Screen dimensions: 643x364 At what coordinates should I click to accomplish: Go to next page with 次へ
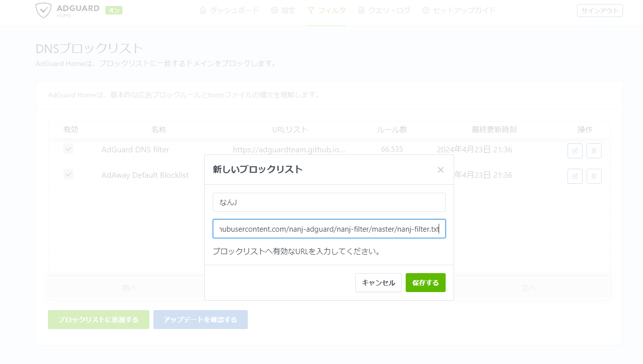pos(529,288)
